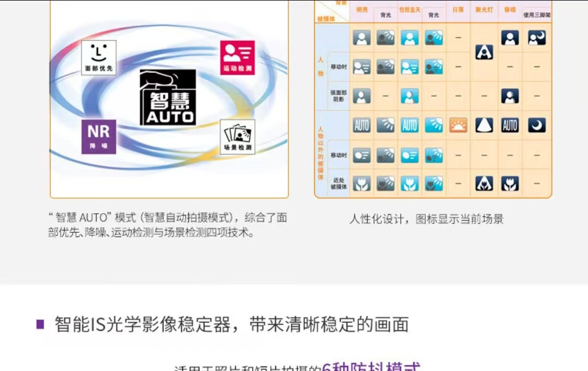
Task: Enable the night portrait icon under 使用三脚架
Action: 536,38
